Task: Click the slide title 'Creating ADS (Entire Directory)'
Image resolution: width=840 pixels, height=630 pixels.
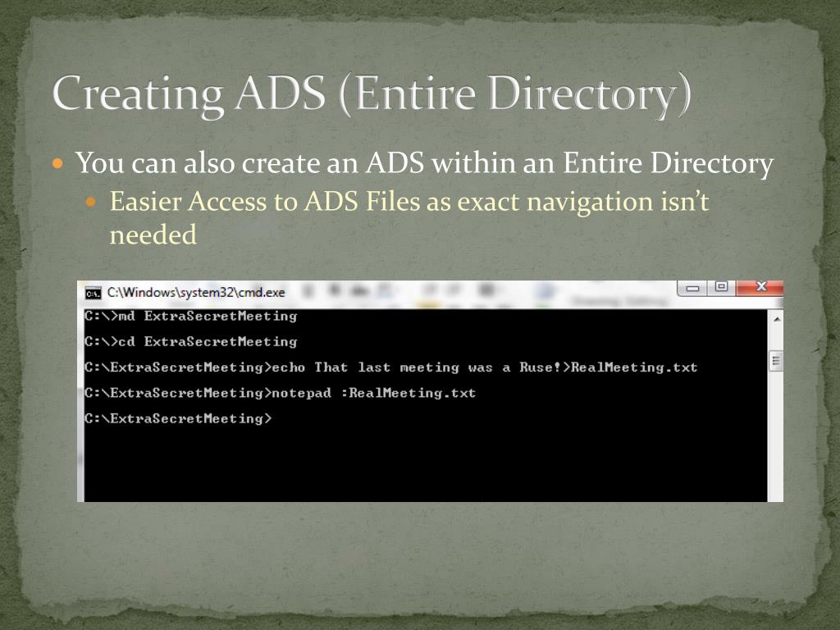Action: (x=372, y=95)
